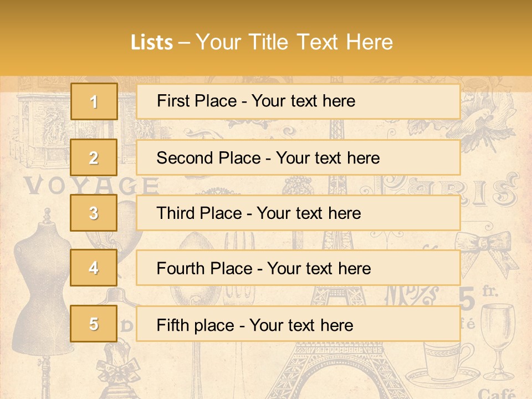Select the Fifth place text box
This screenshot has width=532, height=399.
298,324
